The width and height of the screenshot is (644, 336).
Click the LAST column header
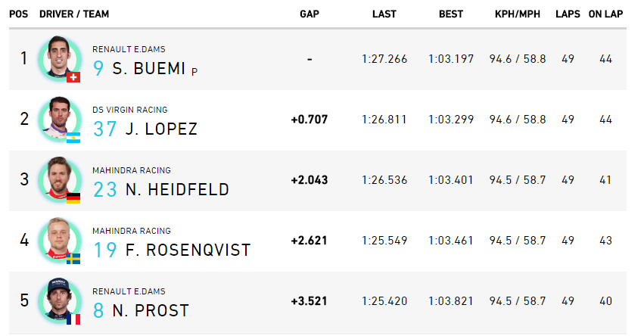[x=384, y=14]
